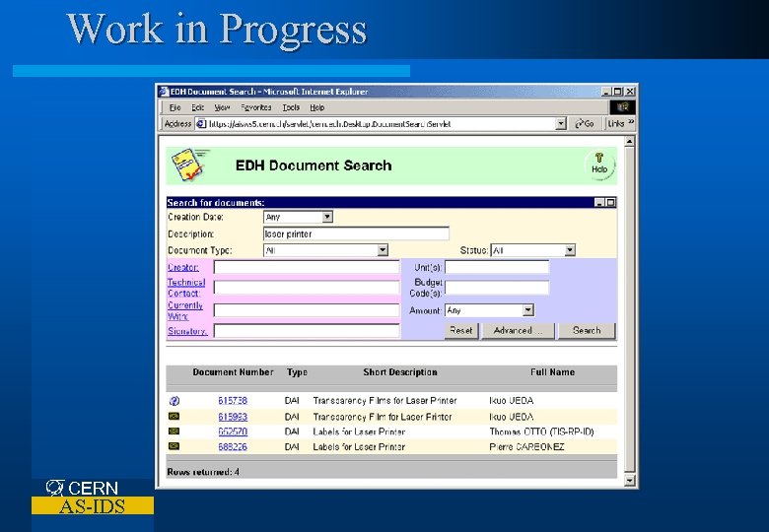769x532 pixels.
Task: Open the View menu
Action: coord(222,107)
